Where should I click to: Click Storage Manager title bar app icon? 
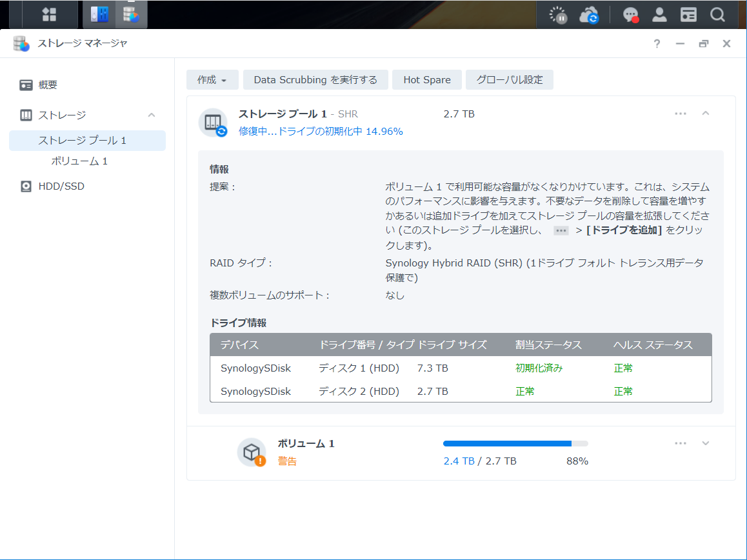coord(21,43)
